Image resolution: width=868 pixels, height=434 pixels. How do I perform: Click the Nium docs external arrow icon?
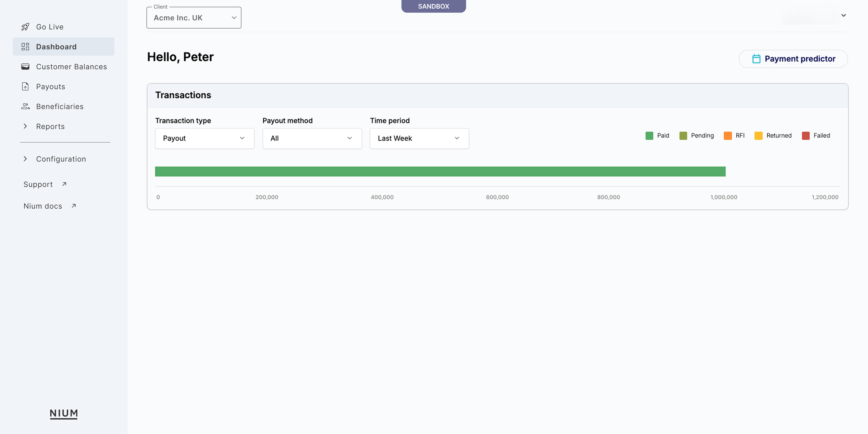[x=74, y=206]
